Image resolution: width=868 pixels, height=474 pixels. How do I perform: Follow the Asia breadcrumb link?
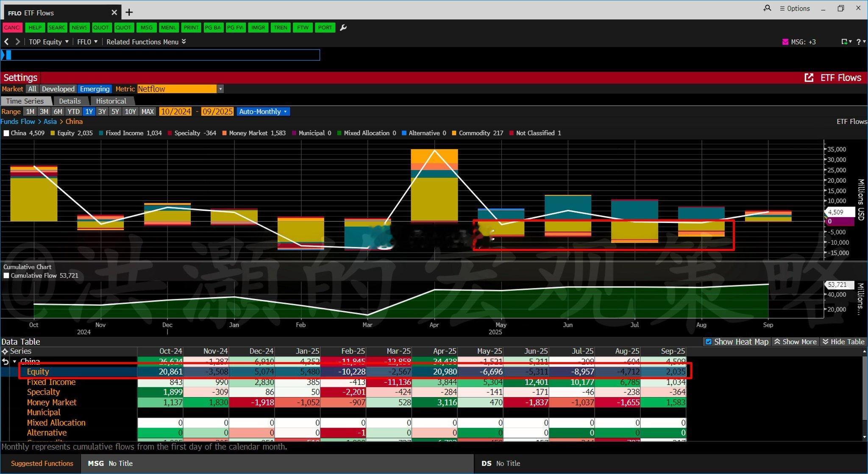coord(50,122)
